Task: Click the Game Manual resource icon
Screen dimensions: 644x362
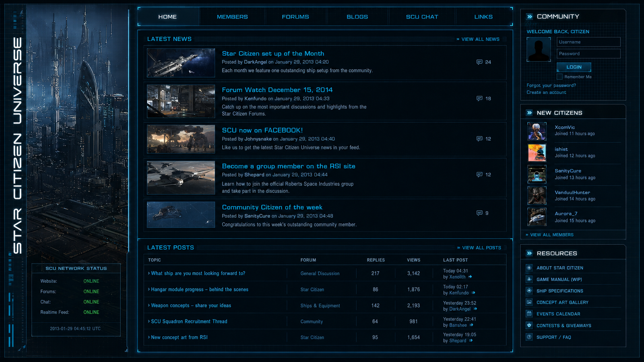Action: pyautogui.click(x=529, y=279)
